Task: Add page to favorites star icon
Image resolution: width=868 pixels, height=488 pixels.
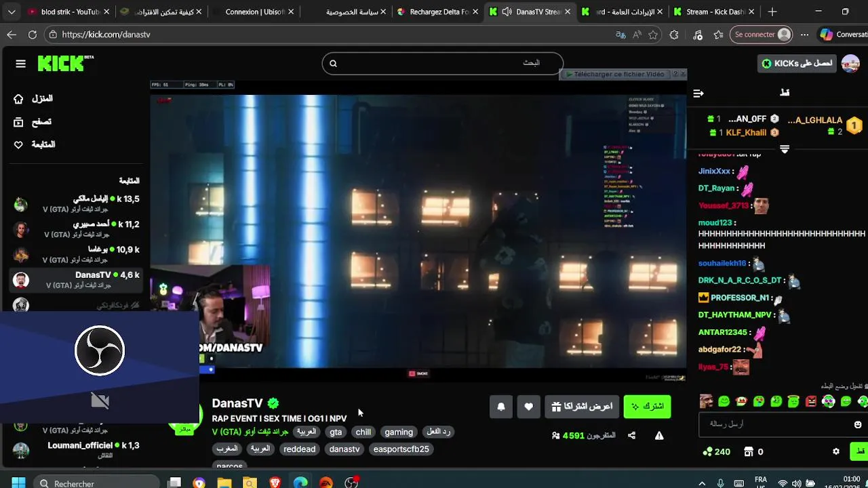Action: [653, 35]
